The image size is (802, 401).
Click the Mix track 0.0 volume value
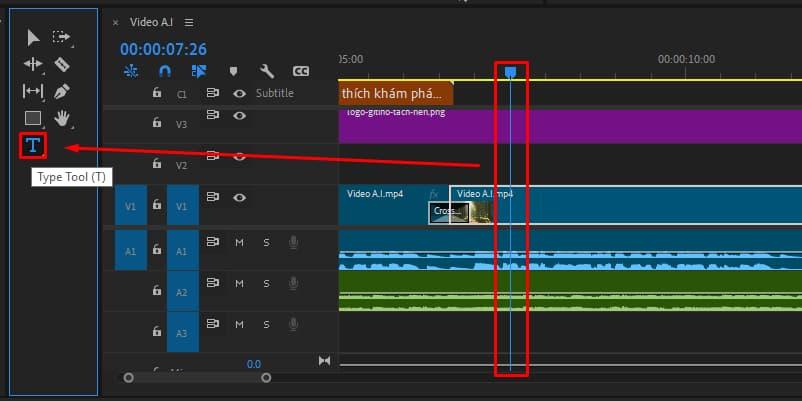[254, 364]
